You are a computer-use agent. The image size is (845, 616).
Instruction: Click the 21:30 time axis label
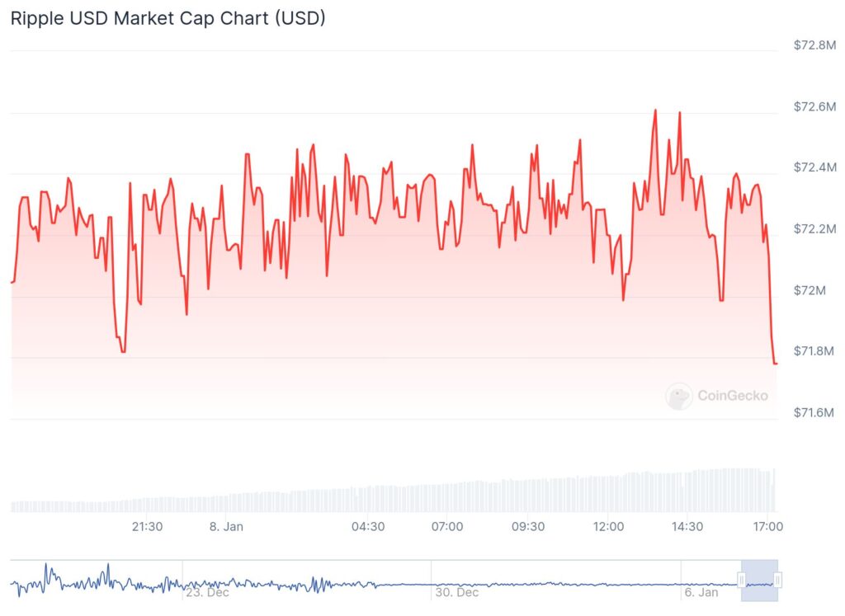(x=147, y=526)
